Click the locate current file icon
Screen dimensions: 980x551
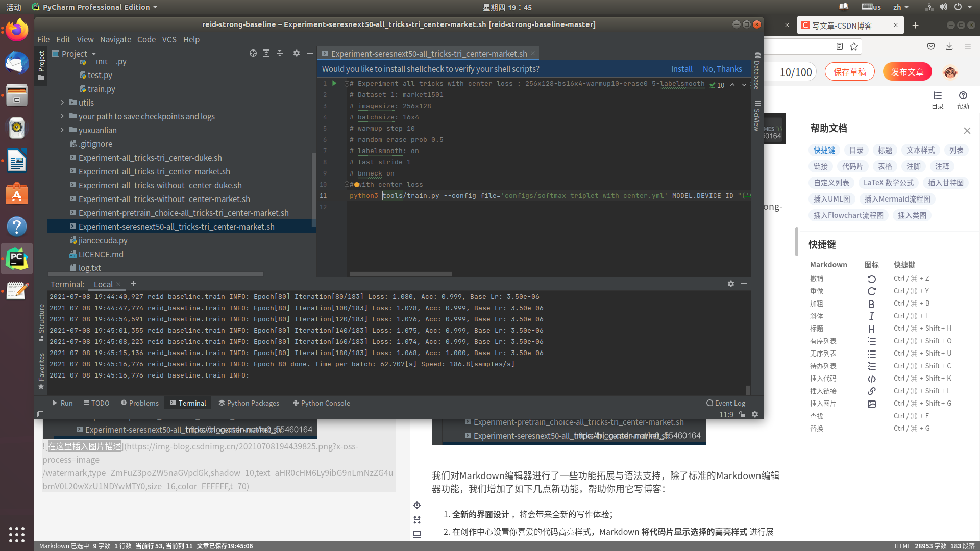coord(253,53)
